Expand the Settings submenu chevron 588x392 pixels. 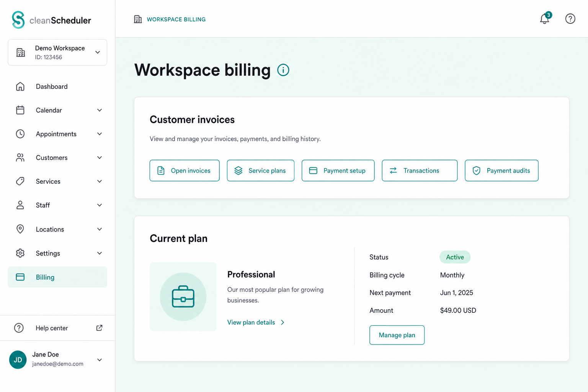coord(100,253)
